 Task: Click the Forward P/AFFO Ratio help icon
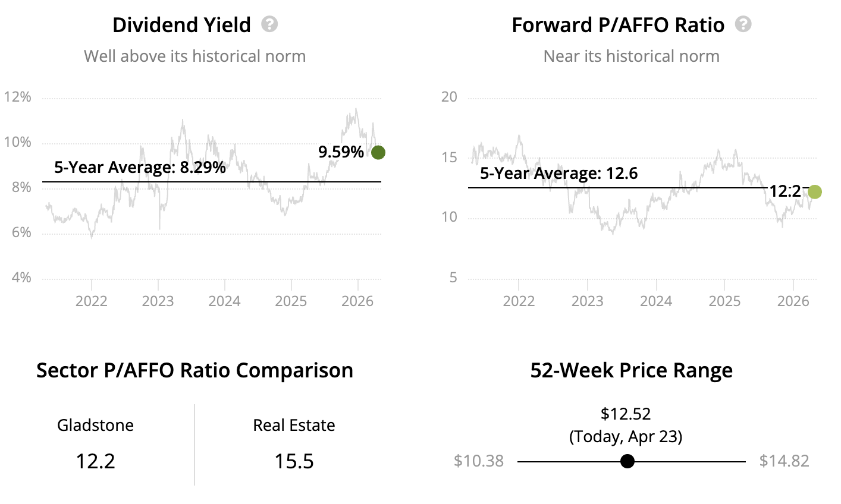(743, 24)
